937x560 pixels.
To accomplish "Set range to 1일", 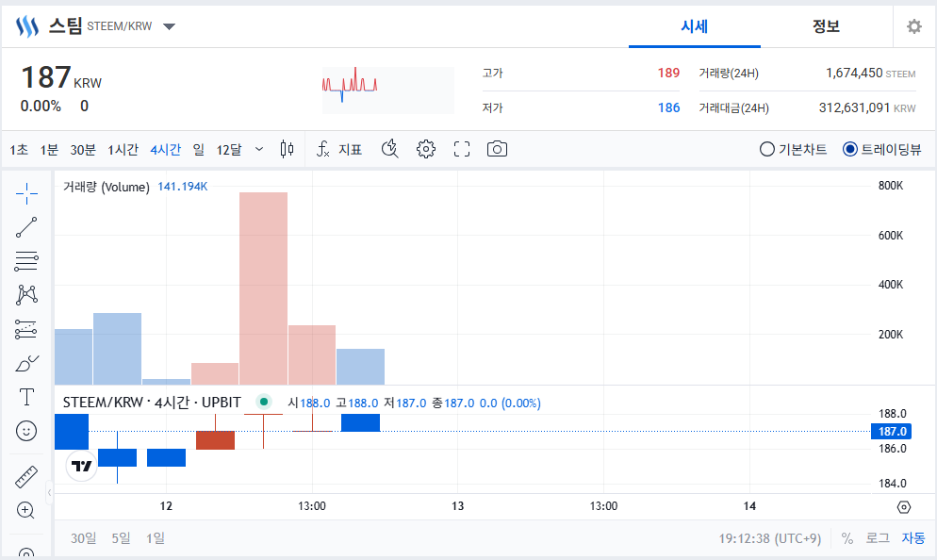I will [x=156, y=538].
